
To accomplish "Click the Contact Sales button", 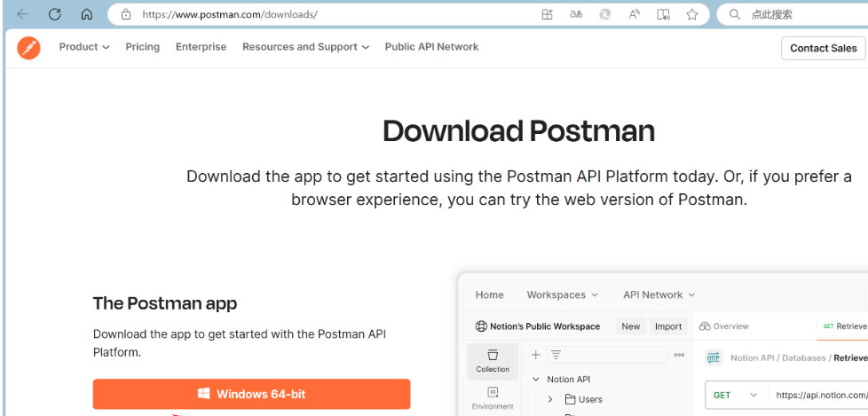I will point(823,48).
